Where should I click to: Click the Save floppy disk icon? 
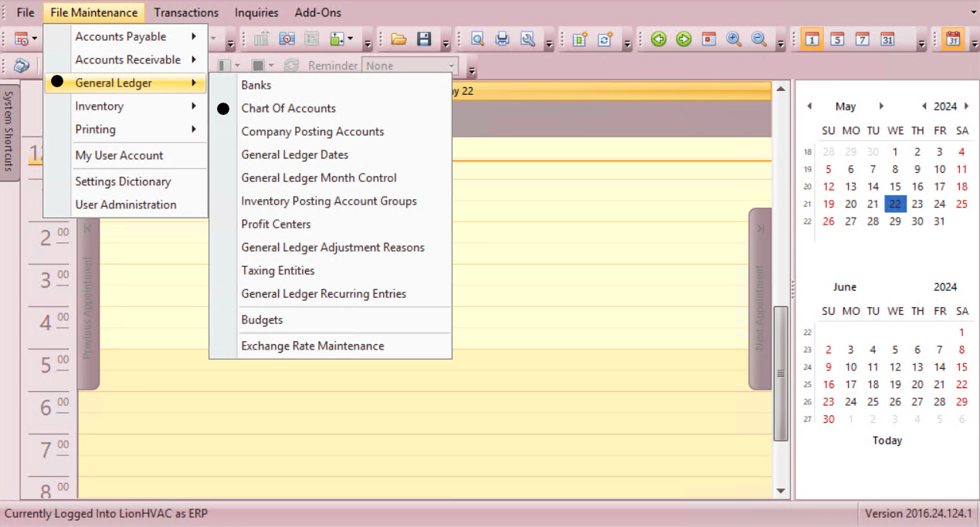pos(424,39)
